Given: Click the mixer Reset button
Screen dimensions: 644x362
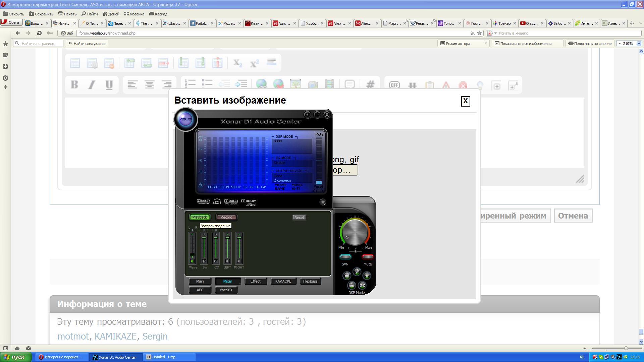Looking at the screenshot, I should click(299, 218).
